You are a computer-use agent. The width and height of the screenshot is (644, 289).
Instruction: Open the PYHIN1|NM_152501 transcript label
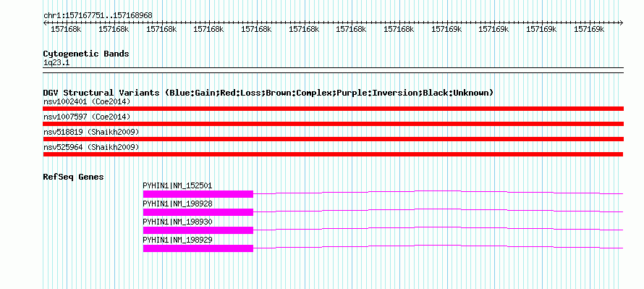click(x=177, y=185)
